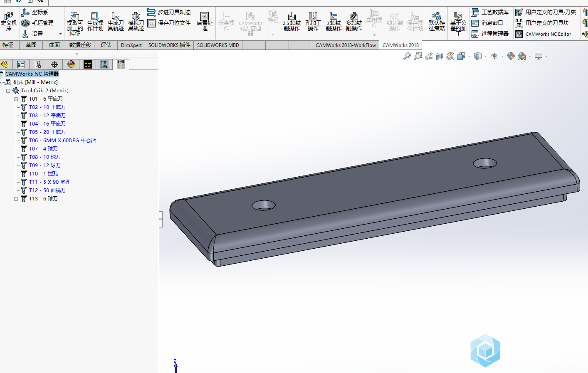588x373 pixels.
Task: Click 模拟刀具轨迹 simulate toolpath
Action: (136, 22)
